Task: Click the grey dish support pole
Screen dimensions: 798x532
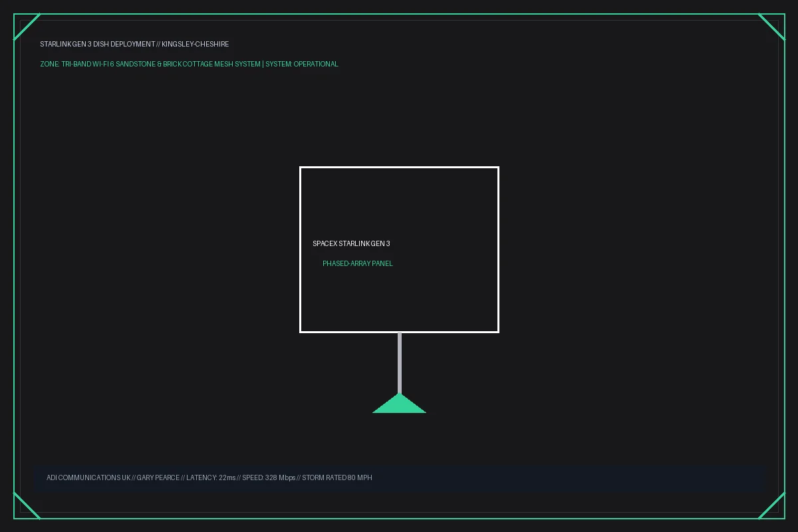Action: [x=400, y=363]
